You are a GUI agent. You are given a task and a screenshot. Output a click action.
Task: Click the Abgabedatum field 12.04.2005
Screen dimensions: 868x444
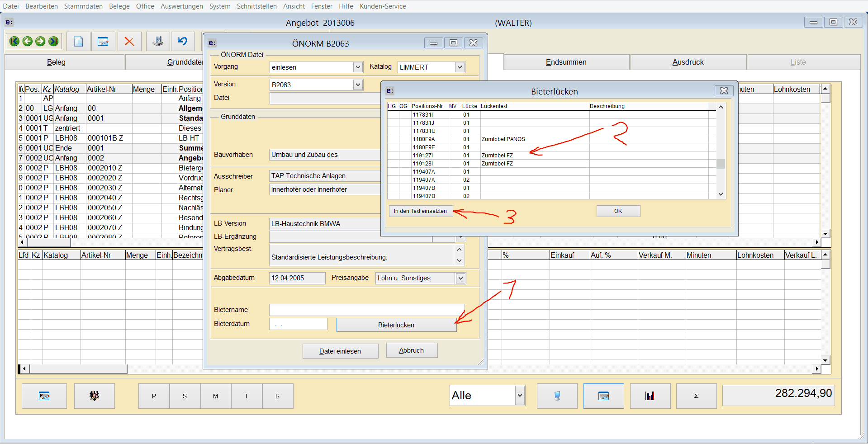(297, 278)
